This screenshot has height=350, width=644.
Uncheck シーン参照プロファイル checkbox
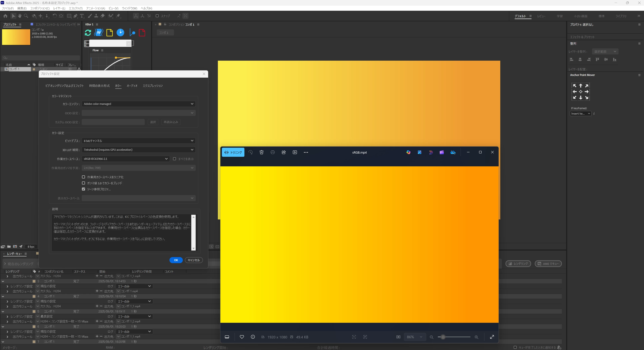pyautogui.click(x=84, y=189)
